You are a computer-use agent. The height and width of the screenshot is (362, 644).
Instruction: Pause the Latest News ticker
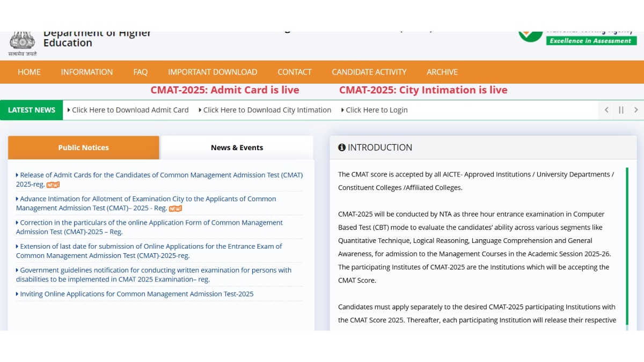(x=621, y=109)
